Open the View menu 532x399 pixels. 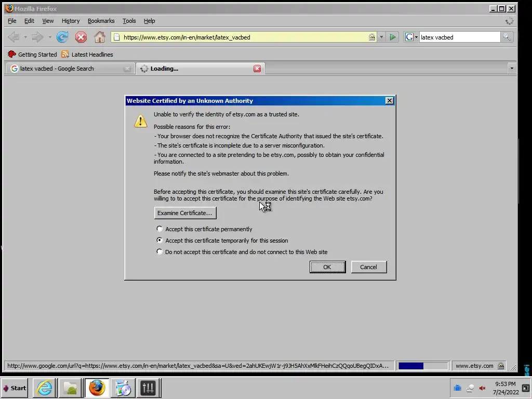click(x=48, y=21)
